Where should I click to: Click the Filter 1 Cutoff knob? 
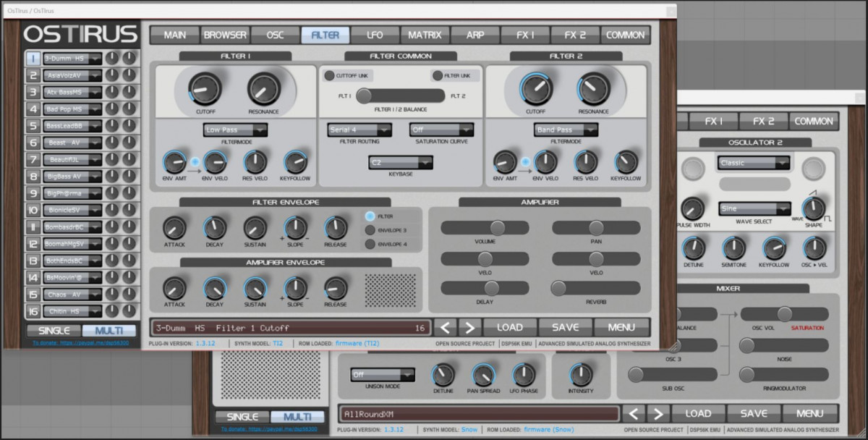coord(205,90)
